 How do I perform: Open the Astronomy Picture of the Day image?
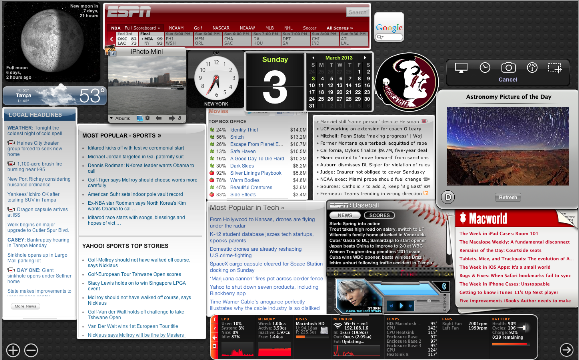(508, 146)
